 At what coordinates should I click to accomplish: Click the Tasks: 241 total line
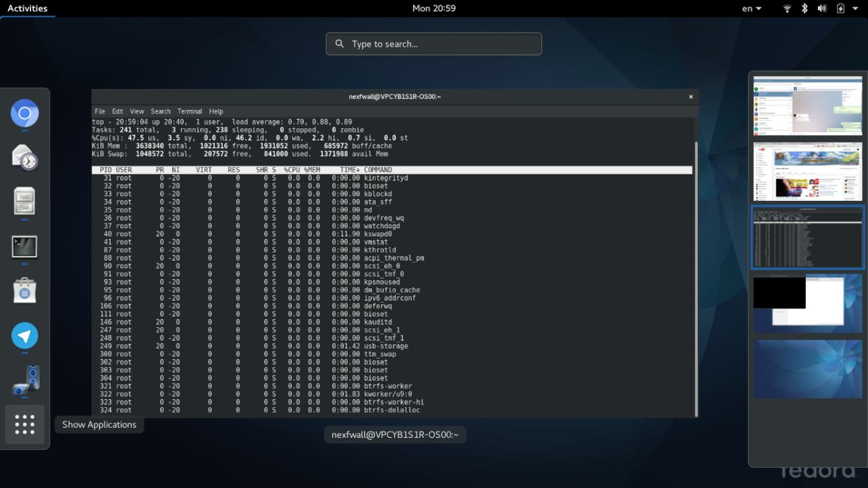click(x=228, y=130)
